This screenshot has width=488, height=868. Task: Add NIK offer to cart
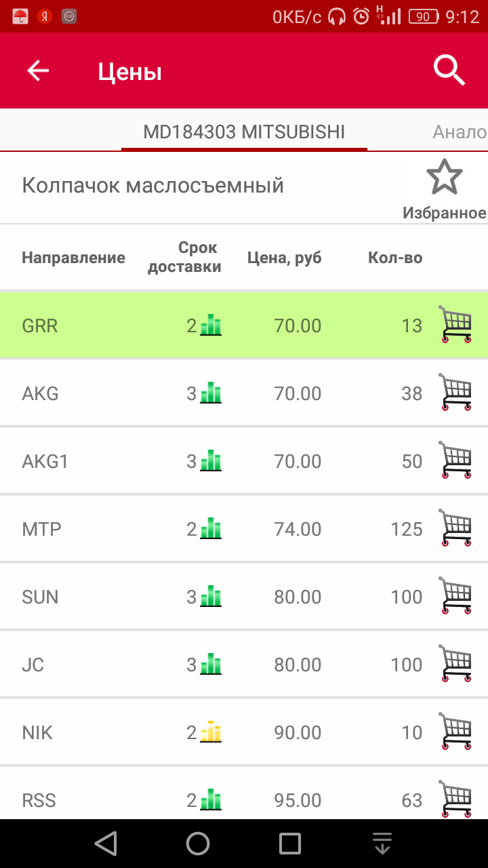click(x=455, y=731)
